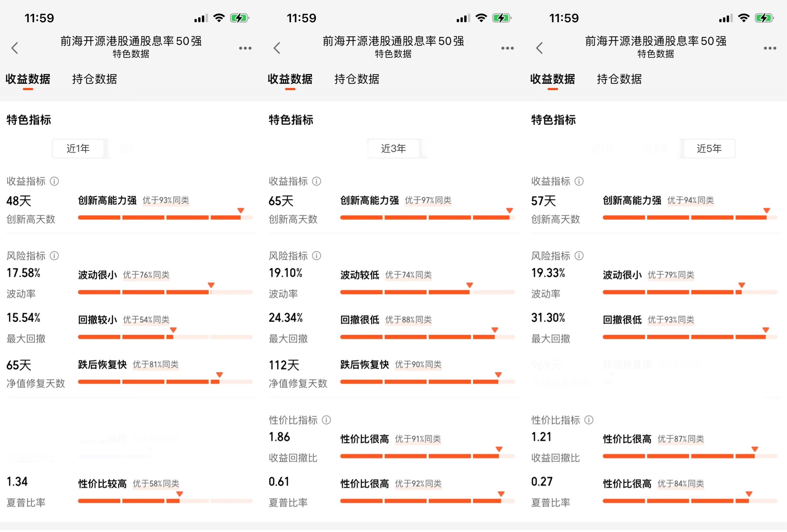Choose the 近1年 period button

click(78, 148)
